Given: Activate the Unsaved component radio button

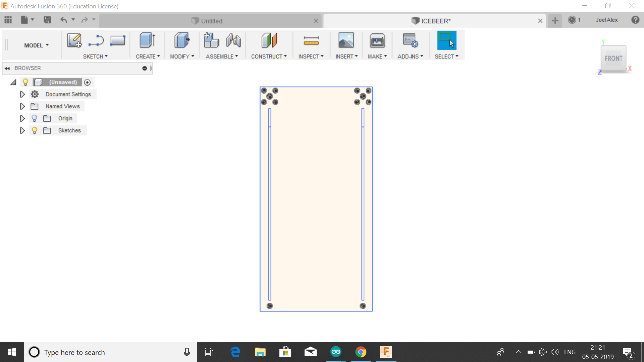Looking at the screenshot, I should [87, 82].
